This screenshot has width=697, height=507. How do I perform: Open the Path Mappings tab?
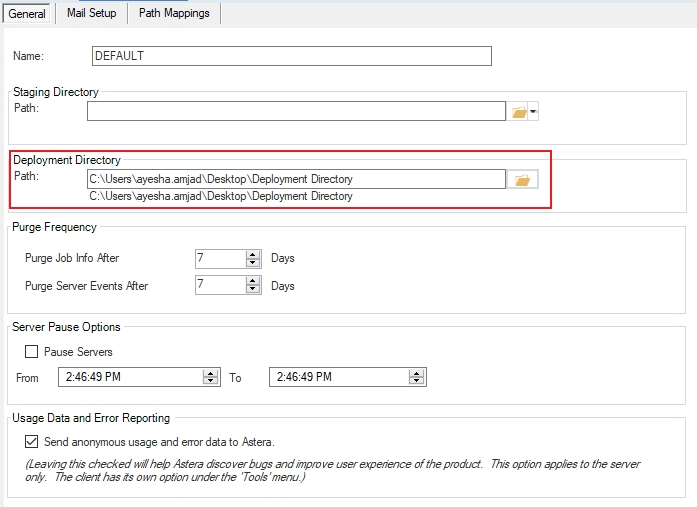point(174,13)
